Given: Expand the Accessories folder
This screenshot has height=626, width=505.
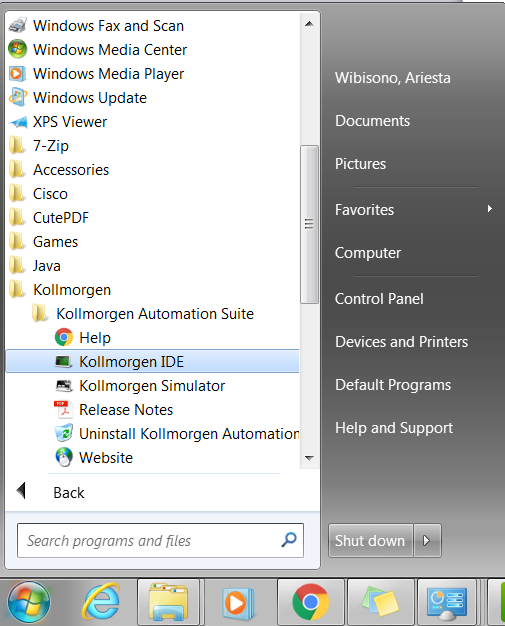Looking at the screenshot, I should tap(152, 170).
